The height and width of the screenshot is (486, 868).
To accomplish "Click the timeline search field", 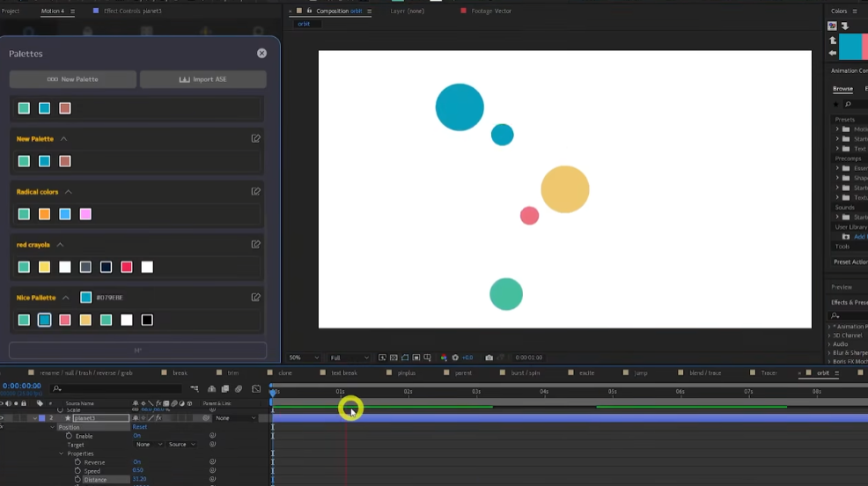I will point(118,388).
